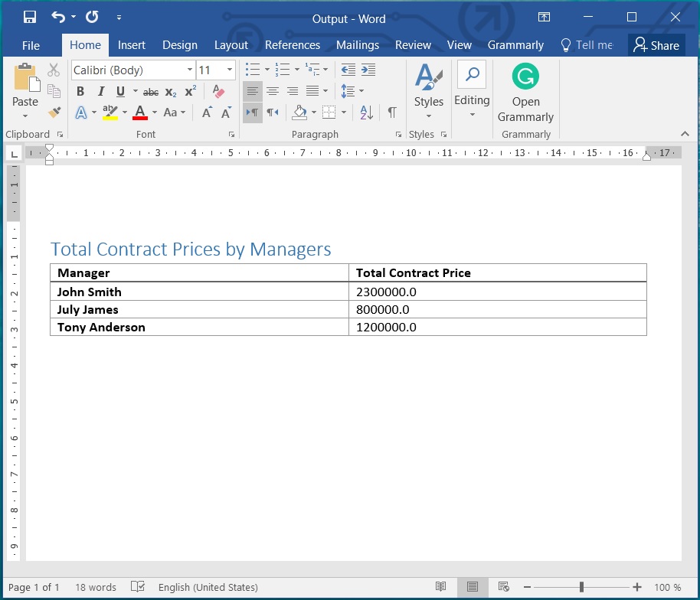The height and width of the screenshot is (600, 700).
Task: Expand the Editing group dropdown
Action: click(x=472, y=101)
